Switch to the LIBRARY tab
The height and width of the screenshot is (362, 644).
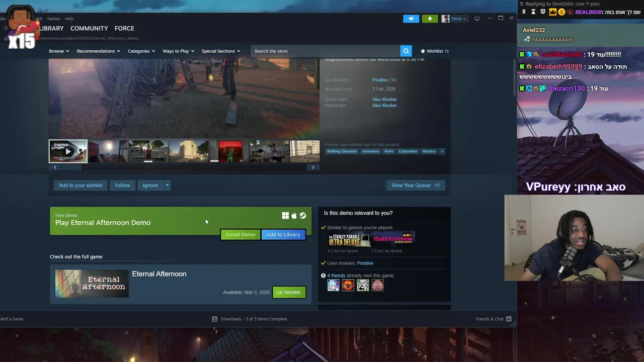tap(51, 29)
